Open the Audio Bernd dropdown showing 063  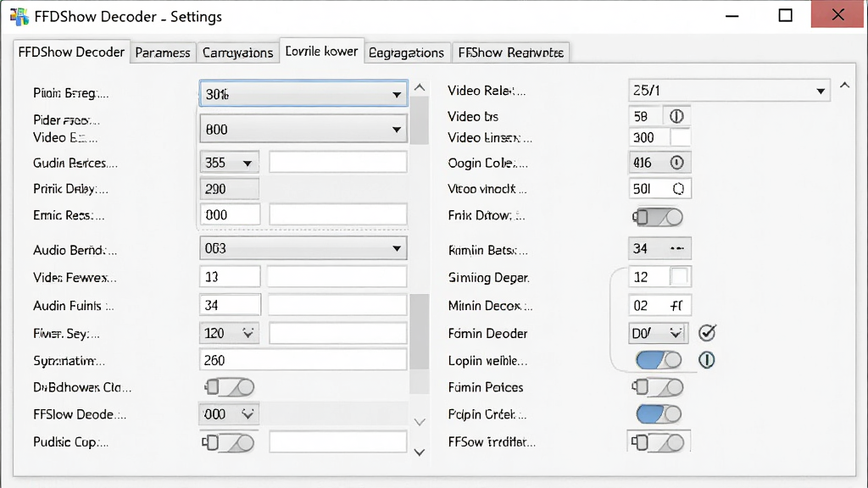(303, 248)
